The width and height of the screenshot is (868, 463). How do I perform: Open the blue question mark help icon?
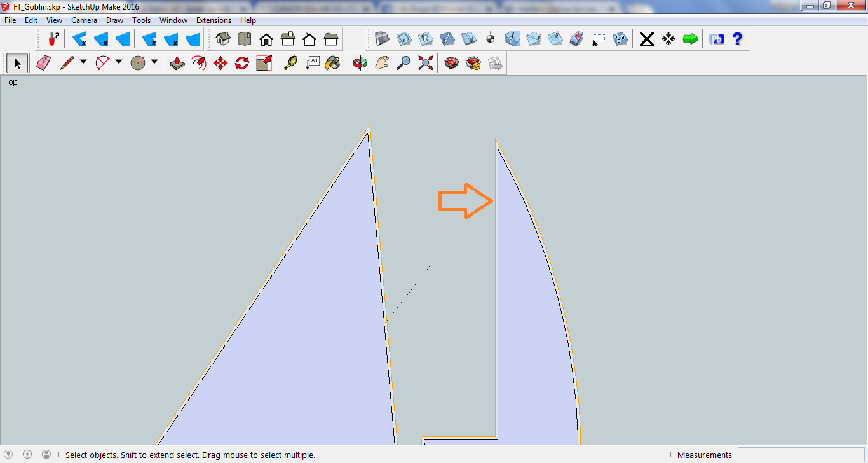point(737,39)
